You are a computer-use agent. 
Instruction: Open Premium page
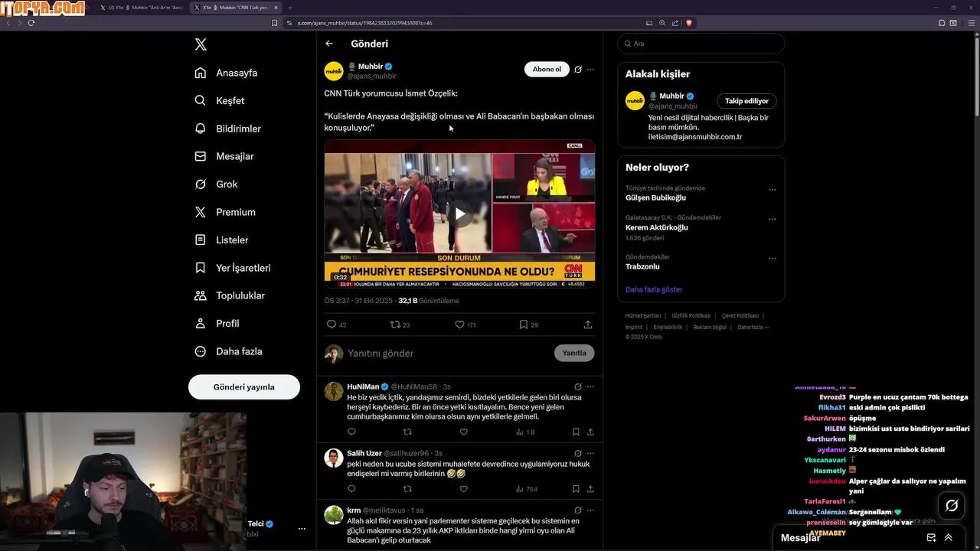(225, 212)
